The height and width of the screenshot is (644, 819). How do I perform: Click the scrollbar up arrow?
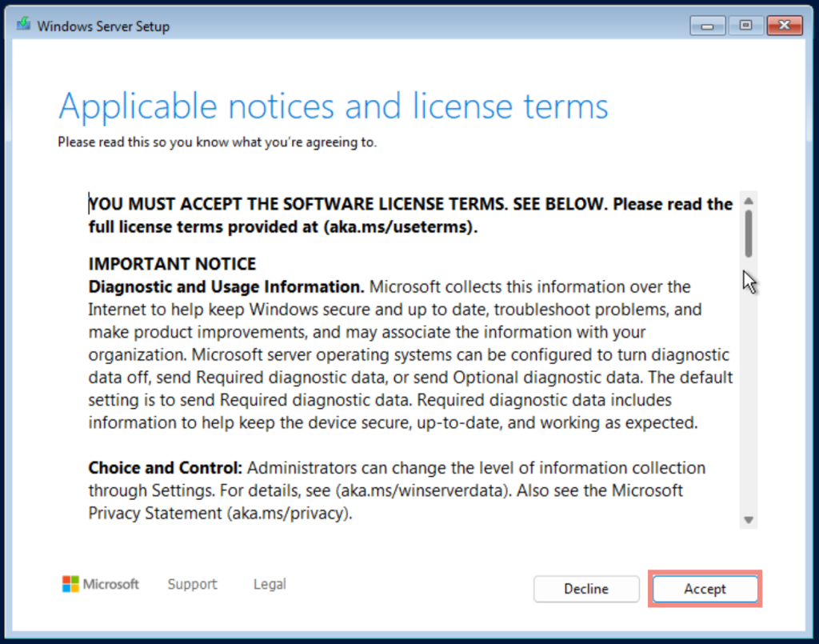click(x=749, y=199)
